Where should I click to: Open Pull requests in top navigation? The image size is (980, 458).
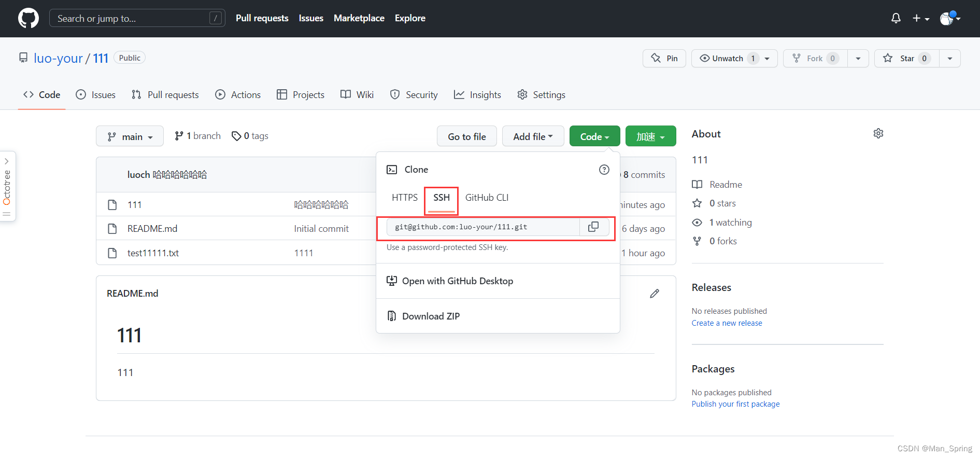(x=262, y=18)
